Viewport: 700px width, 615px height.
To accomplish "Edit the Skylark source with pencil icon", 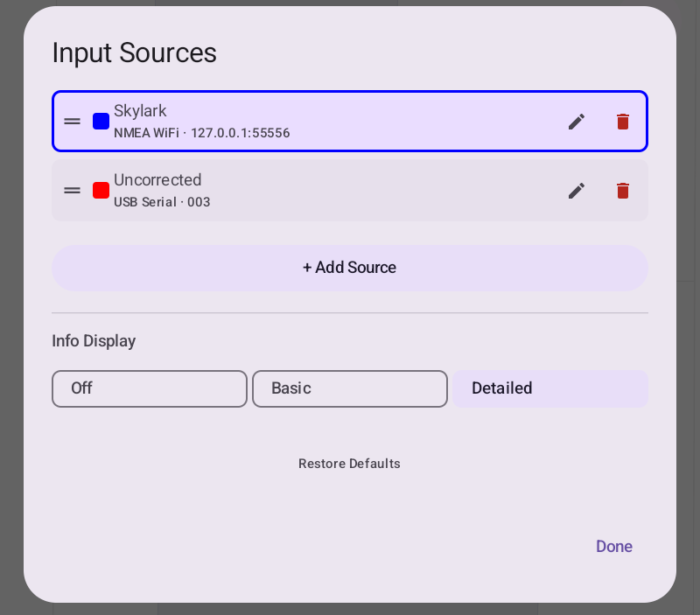I will [577, 122].
